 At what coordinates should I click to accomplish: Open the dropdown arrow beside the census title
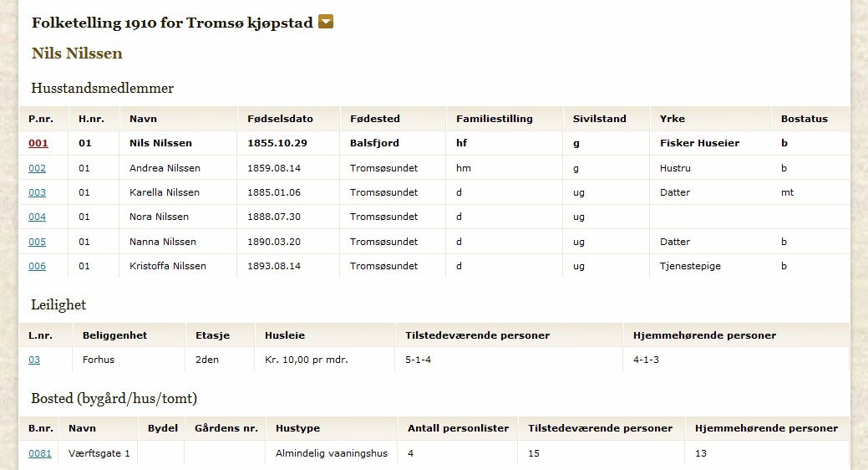coord(326,22)
